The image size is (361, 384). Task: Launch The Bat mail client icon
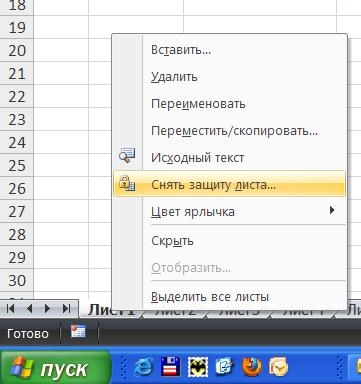(198, 367)
